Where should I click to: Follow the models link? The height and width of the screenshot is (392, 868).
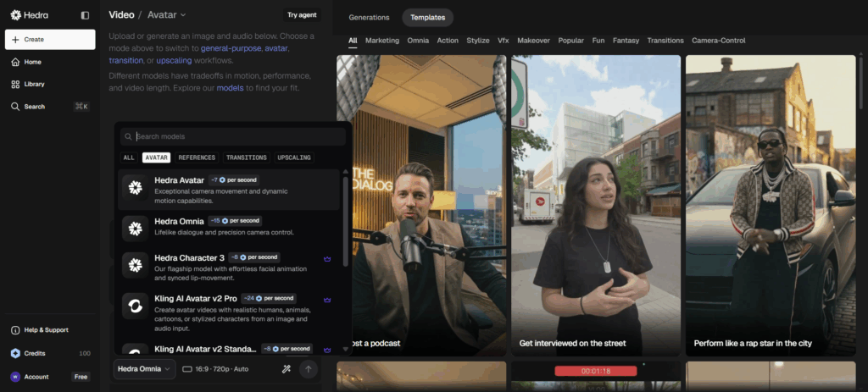230,88
